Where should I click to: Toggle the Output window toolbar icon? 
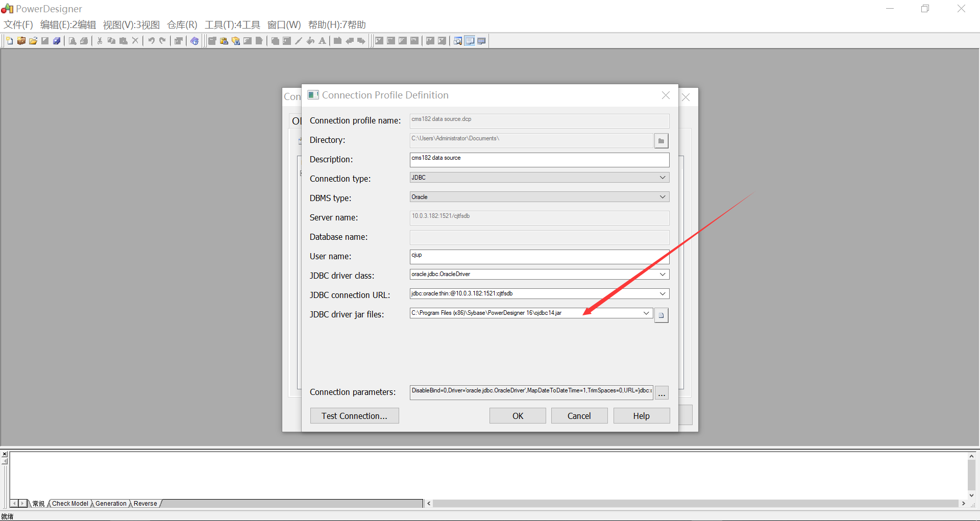470,41
